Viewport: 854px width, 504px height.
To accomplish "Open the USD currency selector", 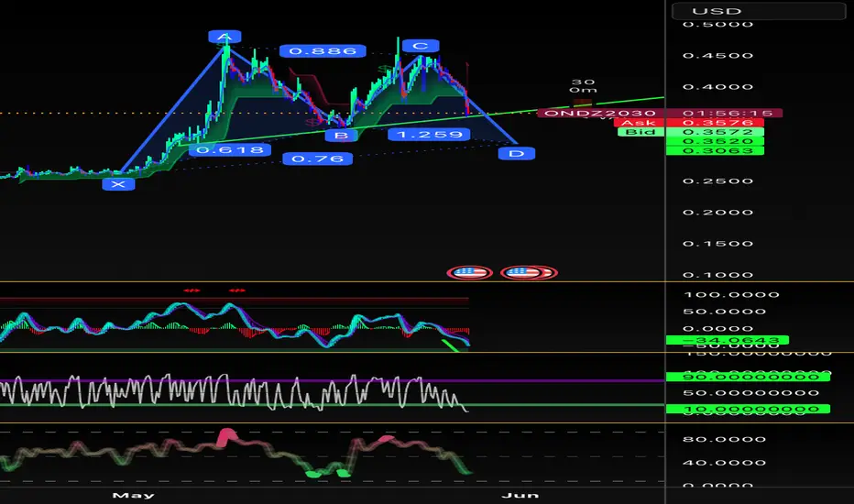I will (758, 11).
